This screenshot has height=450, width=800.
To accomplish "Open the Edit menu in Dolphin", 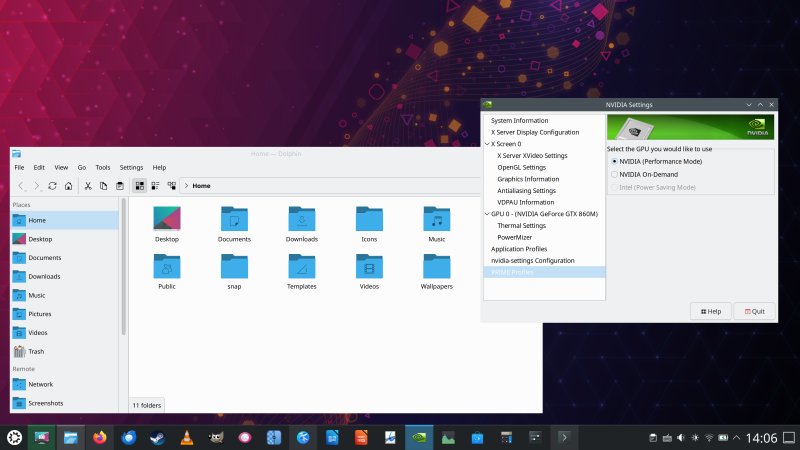I will (x=39, y=167).
